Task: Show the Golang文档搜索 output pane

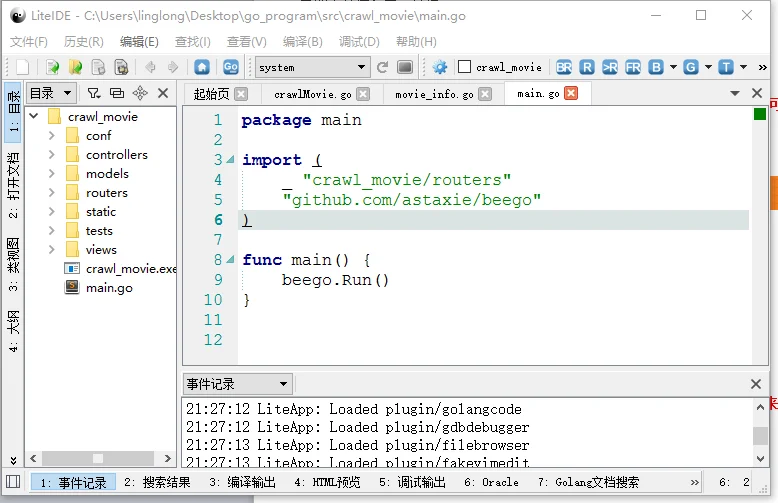Action: 589,482
